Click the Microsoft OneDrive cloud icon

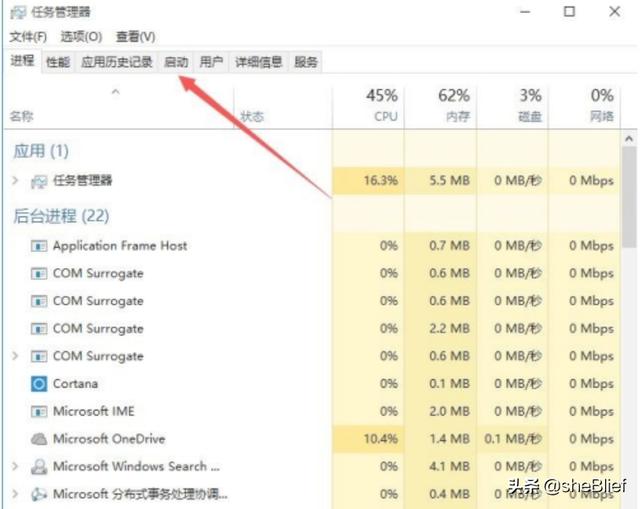click(39, 439)
